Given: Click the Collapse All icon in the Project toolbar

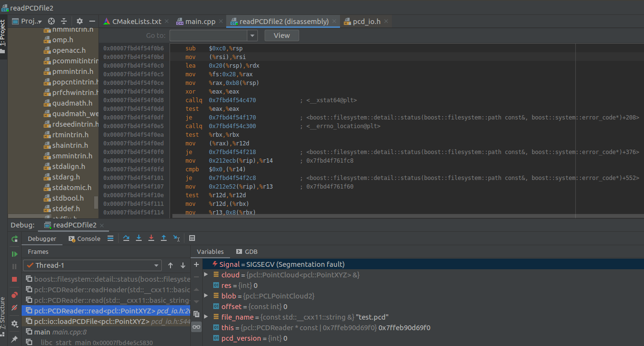Looking at the screenshot, I should click(63, 21).
